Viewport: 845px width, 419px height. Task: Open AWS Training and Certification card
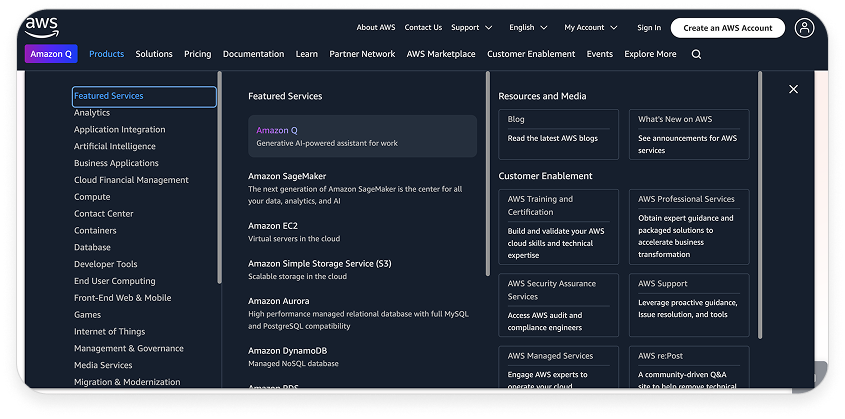tap(558, 227)
